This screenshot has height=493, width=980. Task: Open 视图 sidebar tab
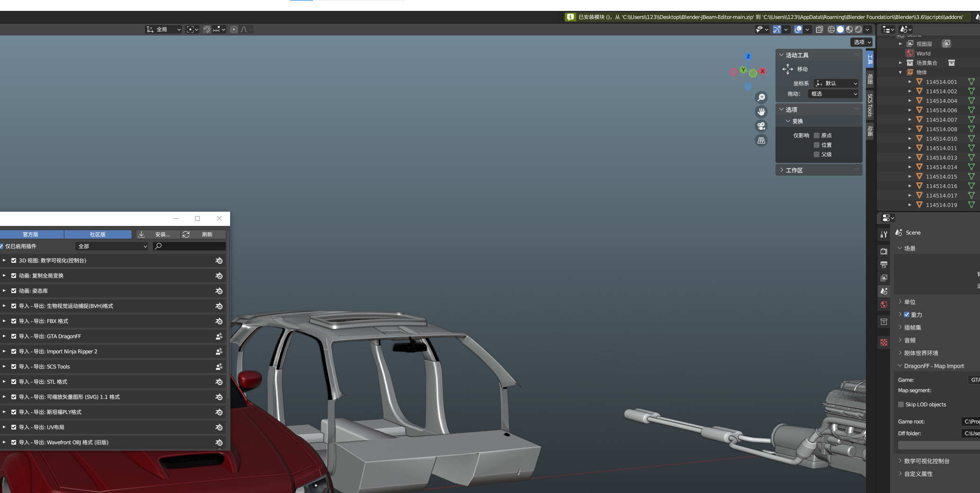point(870,79)
